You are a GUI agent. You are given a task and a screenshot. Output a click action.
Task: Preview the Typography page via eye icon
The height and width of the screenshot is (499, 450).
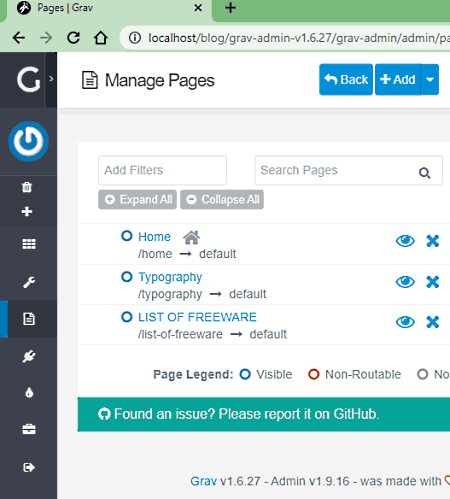tap(405, 282)
